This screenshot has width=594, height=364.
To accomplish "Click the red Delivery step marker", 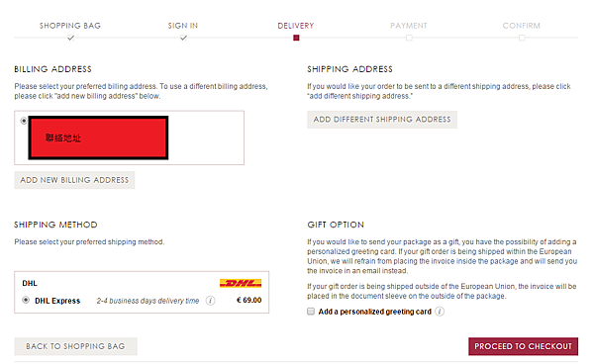I will tap(296, 38).
